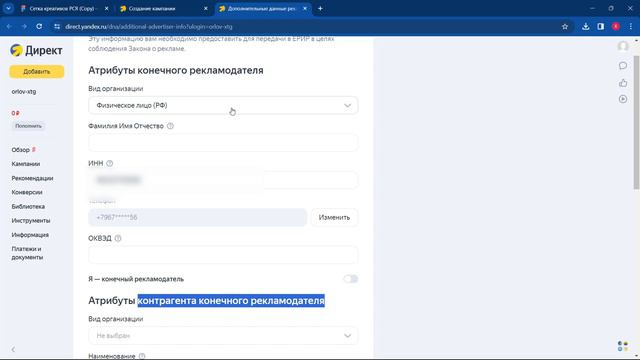
Task: Open the Не выбран organization dropdown
Action: tap(223, 336)
